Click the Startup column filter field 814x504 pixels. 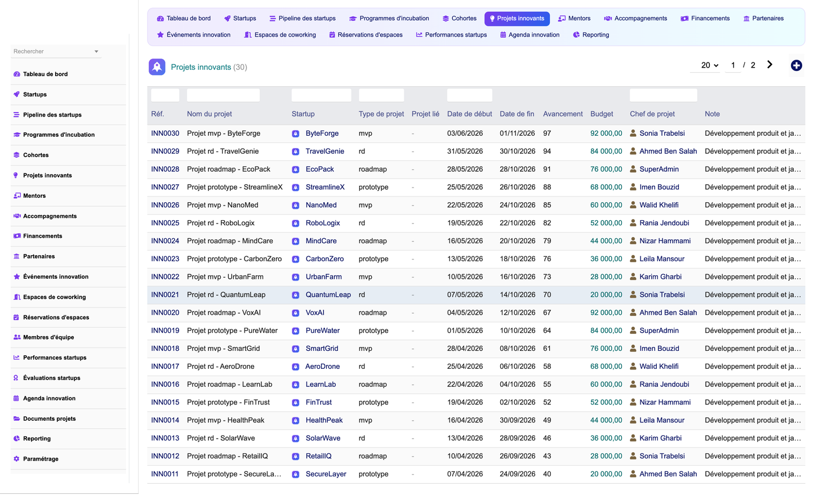pos(321,95)
